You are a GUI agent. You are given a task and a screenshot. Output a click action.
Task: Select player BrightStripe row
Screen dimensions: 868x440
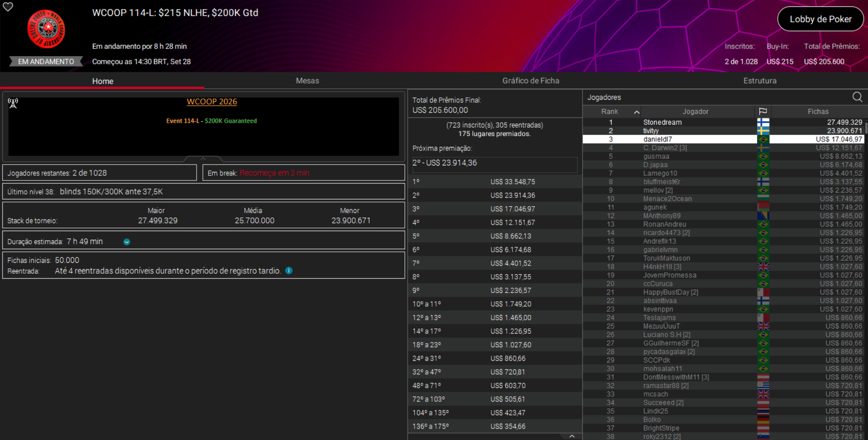click(x=723, y=428)
